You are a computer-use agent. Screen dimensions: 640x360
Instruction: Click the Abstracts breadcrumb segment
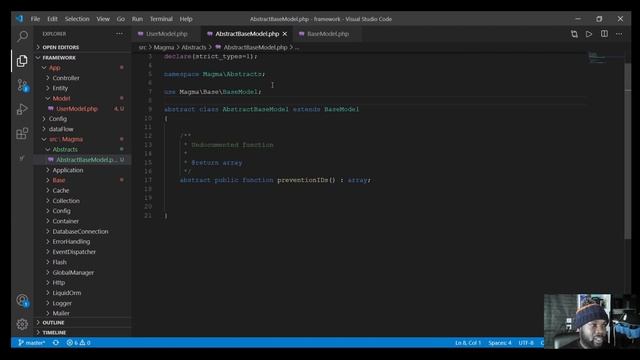[x=194, y=47]
